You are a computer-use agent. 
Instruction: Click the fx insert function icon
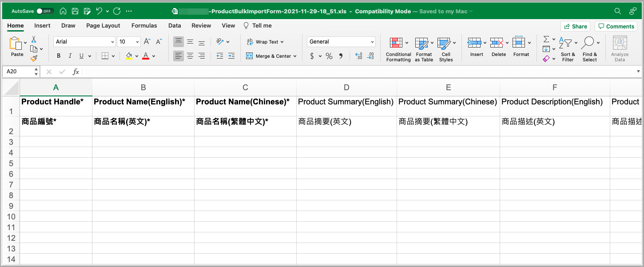76,72
